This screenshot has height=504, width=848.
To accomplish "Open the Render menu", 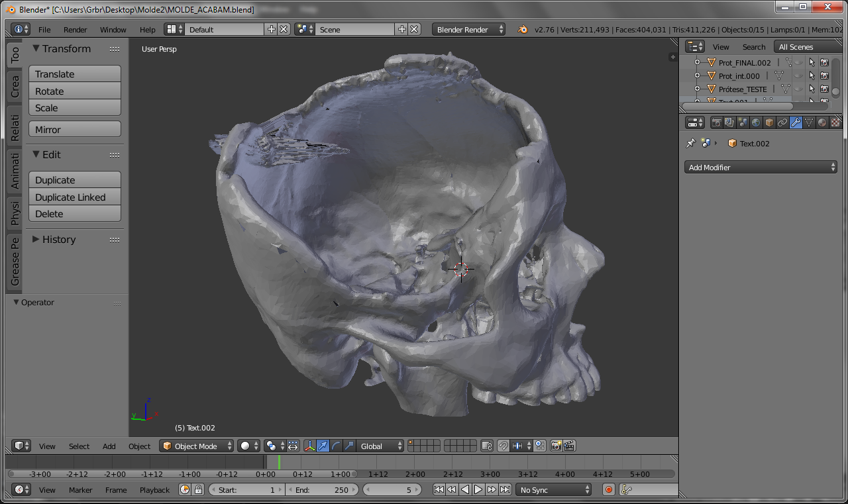I will [x=76, y=30].
